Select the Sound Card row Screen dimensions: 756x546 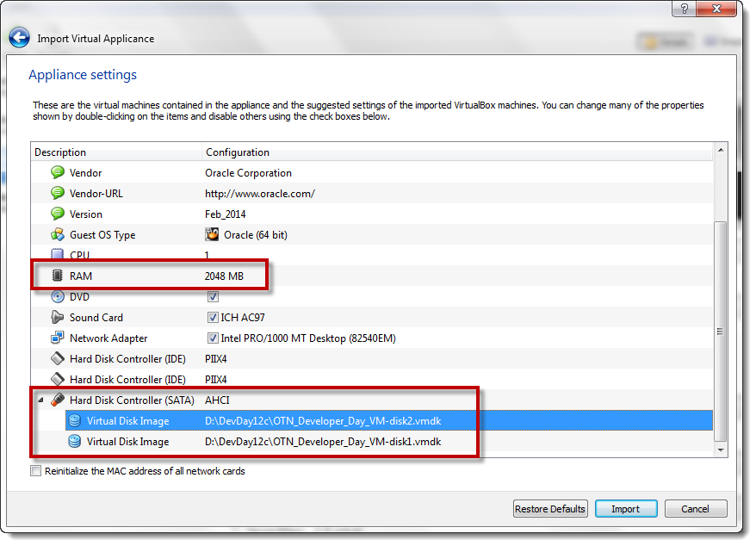372,318
